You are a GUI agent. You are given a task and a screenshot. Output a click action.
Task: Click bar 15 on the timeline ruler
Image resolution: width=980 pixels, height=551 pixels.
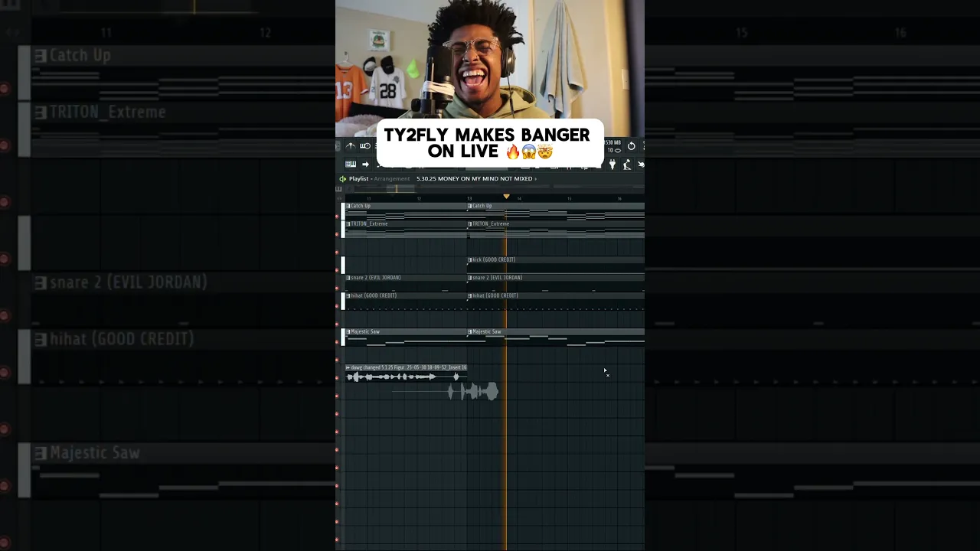pyautogui.click(x=569, y=198)
